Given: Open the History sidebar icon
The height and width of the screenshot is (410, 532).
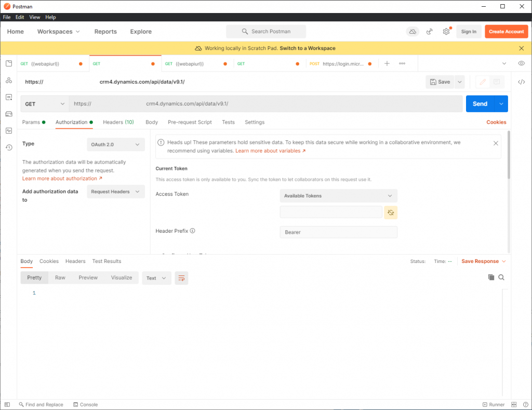Looking at the screenshot, I should [9, 148].
